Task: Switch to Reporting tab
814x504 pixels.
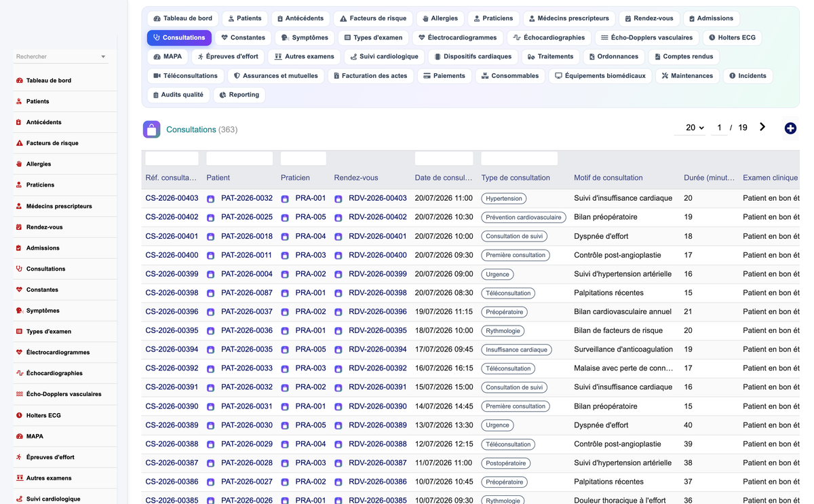Action: coord(239,95)
